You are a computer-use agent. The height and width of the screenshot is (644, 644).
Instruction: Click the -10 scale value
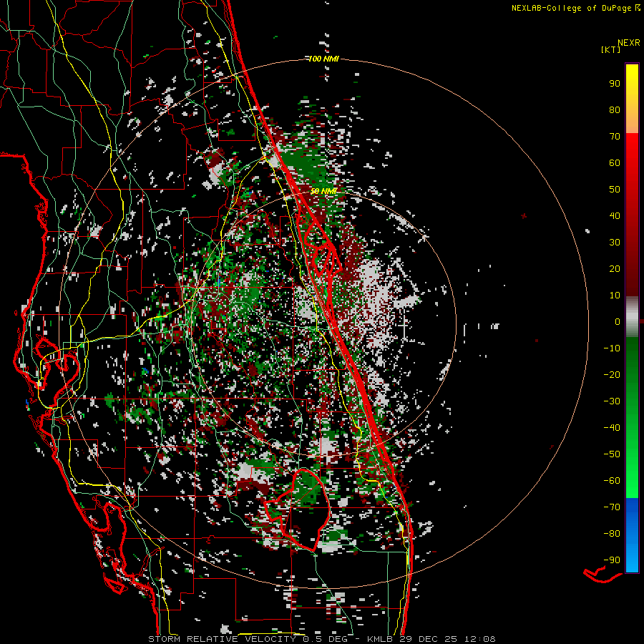(x=612, y=348)
